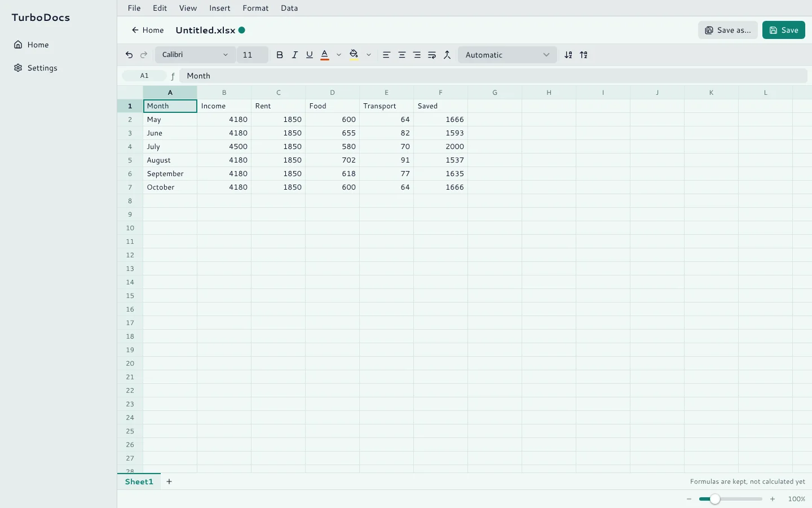
Task: Toggle wrap text
Action: [432, 55]
